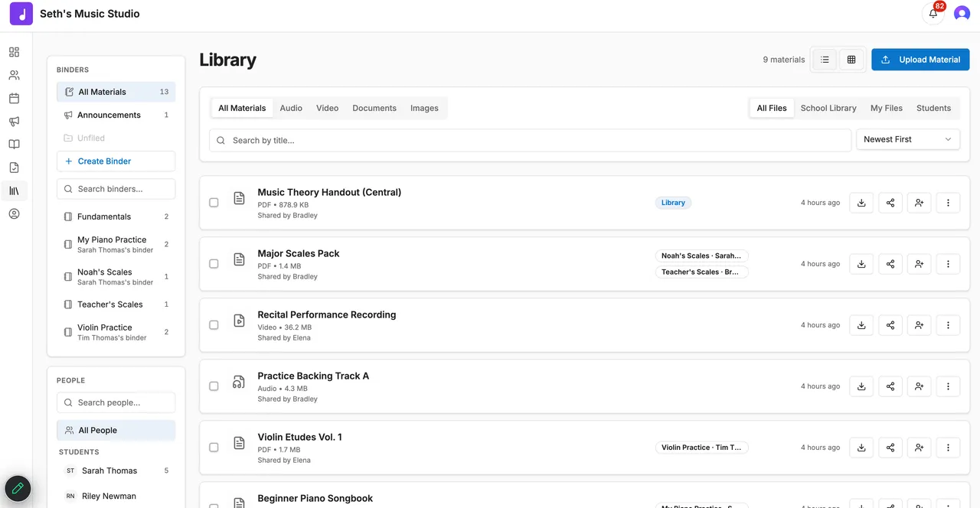Click the Search binders field
The image size is (980, 508).
coord(116,189)
